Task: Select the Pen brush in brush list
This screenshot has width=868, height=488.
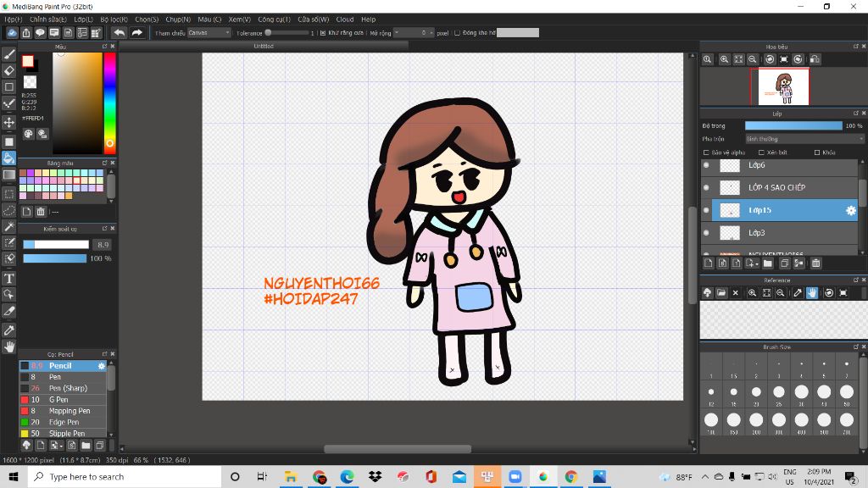Action: (x=63, y=377)
